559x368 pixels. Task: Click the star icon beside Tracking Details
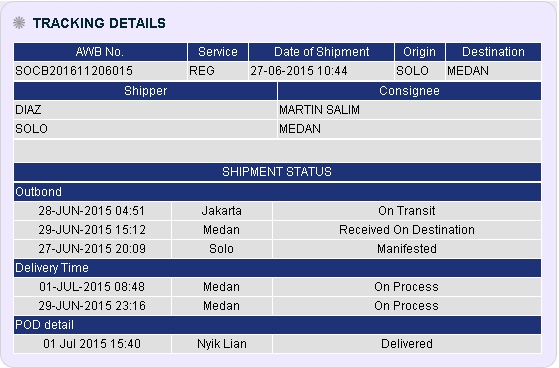[19, 23]
